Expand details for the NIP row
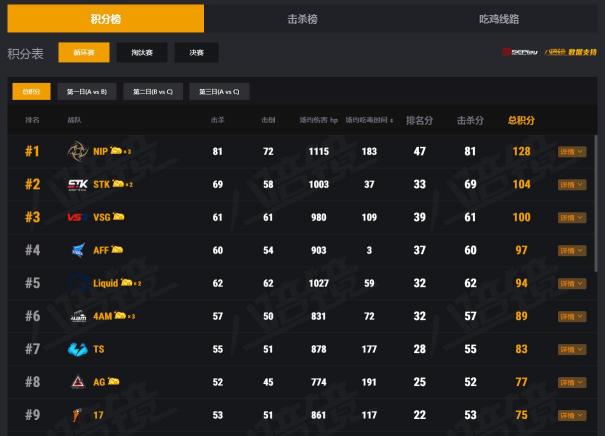Image resolution: width=605 pixels, height=436 pixels. [x=572, y=152]
